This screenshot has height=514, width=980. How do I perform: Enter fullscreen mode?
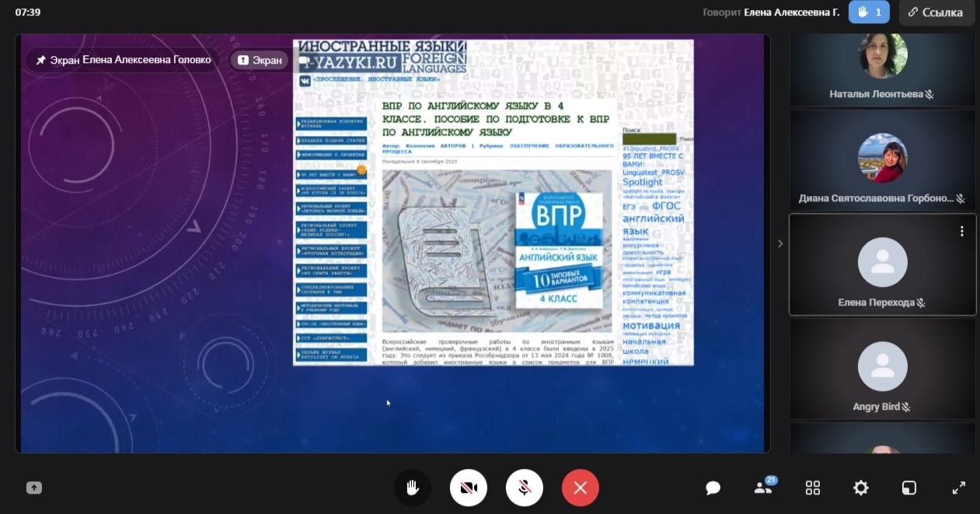point(959,488)
